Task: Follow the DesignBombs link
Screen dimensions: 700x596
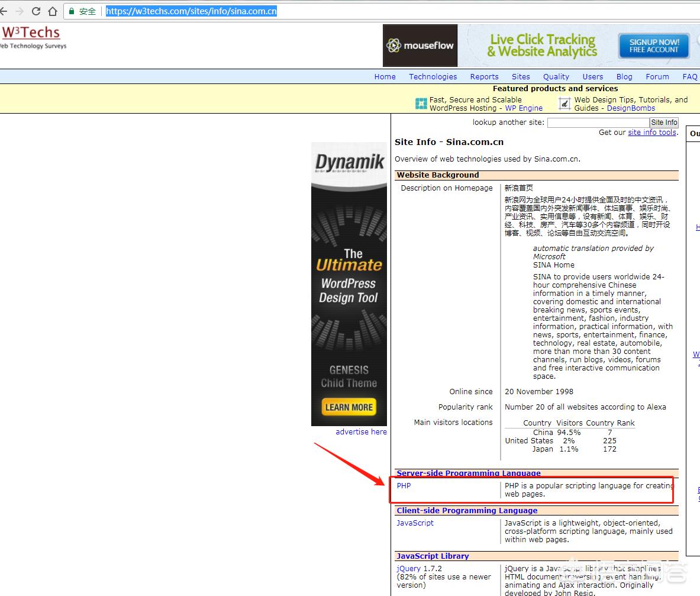Action: tap(631, 108)
